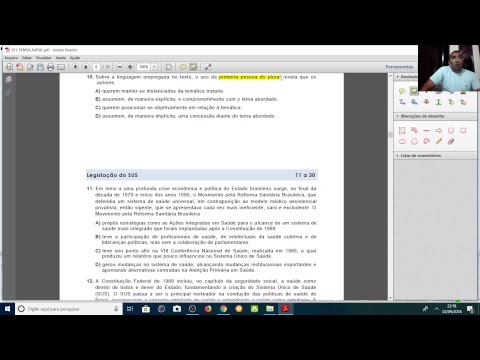Go to next page down arrow
The width and height of the screenshot is (480, 360).
coord(86,67)
